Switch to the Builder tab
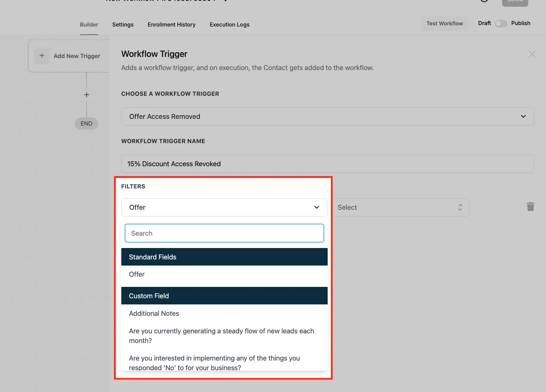This screenshot has width=546, height=392. (x=89, y=25)
